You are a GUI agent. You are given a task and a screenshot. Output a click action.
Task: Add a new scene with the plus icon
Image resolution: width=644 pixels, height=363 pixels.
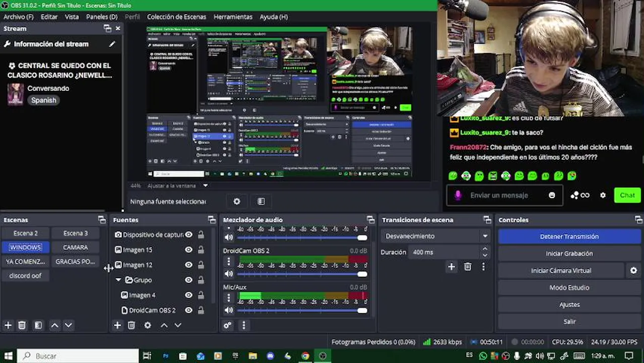[8, 325]
